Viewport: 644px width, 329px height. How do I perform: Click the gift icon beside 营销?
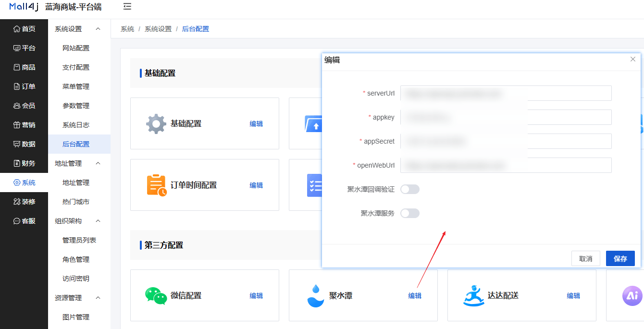[17, 125]
